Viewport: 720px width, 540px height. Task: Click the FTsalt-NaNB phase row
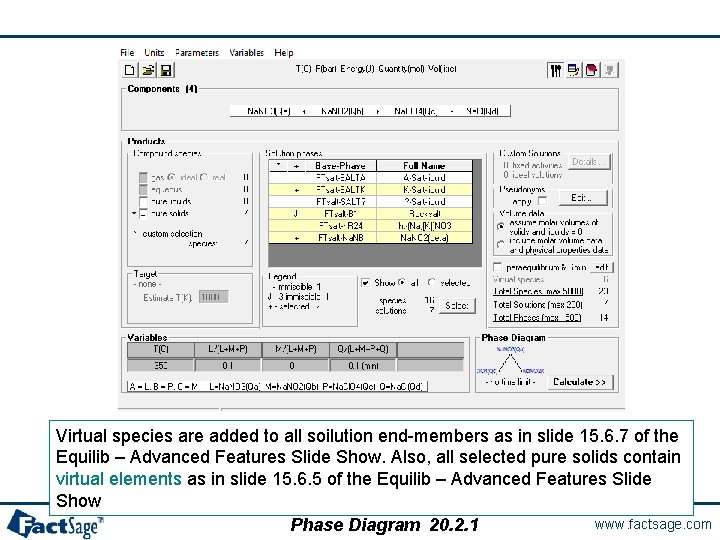pos(370,237)
